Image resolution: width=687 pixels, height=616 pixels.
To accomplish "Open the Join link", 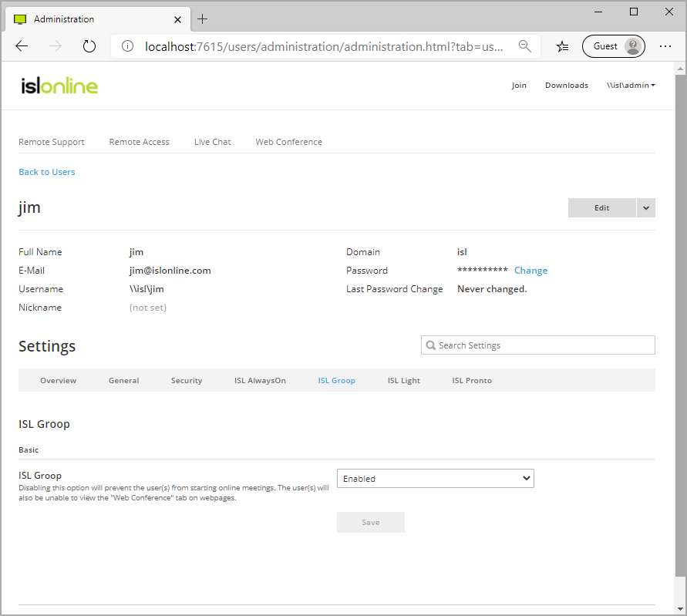I will tap(519, 85).
